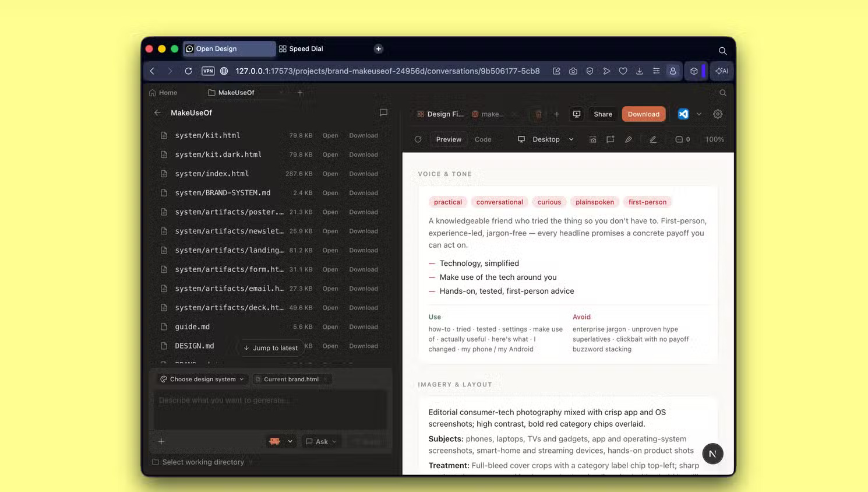Click the Jump to latest button
The image size is (868, 492).
271,348
